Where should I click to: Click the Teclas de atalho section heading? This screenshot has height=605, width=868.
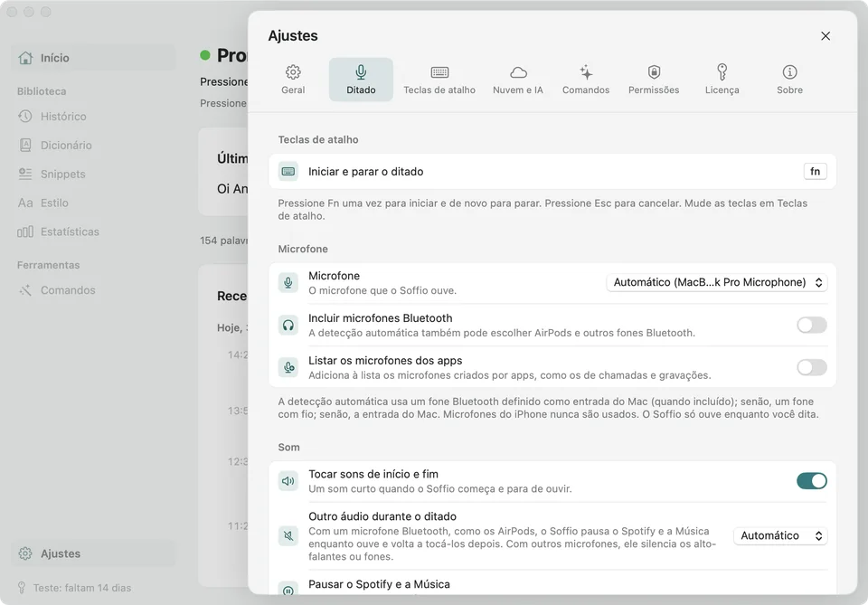click(x=318, y=139)
